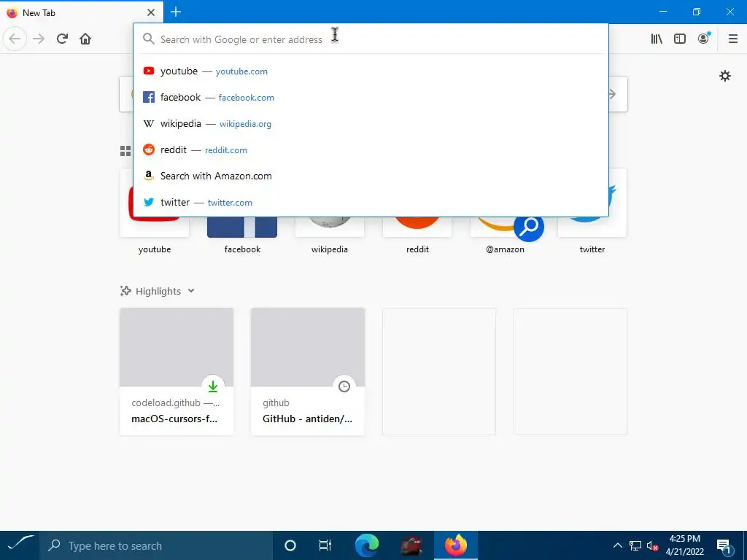Choose the reddit.com suggestion in the dropdown
Viewport: 747px width, 560px height.
(371, 149)
